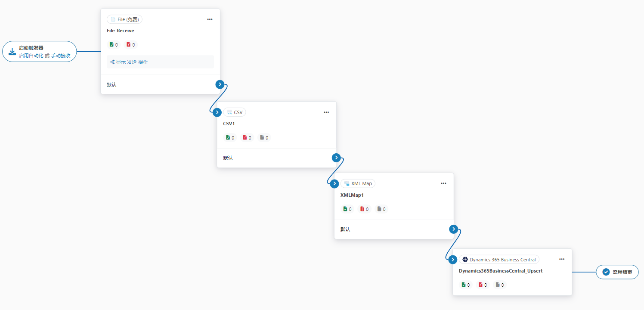Click the 流程结束 end-of-flow badge
Screen dimensions: 644x310
coord(617,272)
